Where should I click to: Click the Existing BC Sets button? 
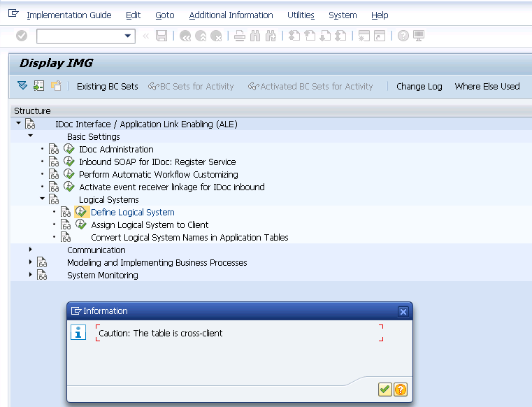point(107,87)
